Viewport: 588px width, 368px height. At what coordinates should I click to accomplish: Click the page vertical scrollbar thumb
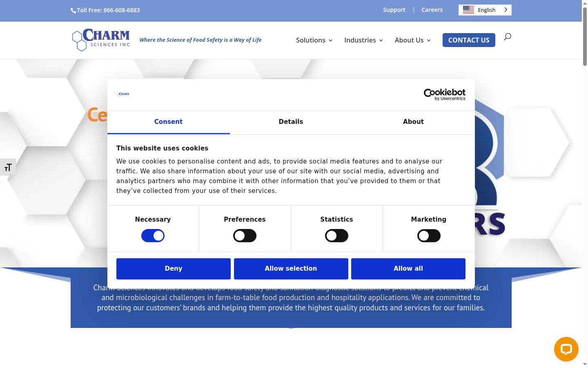(x=585, y=36)
